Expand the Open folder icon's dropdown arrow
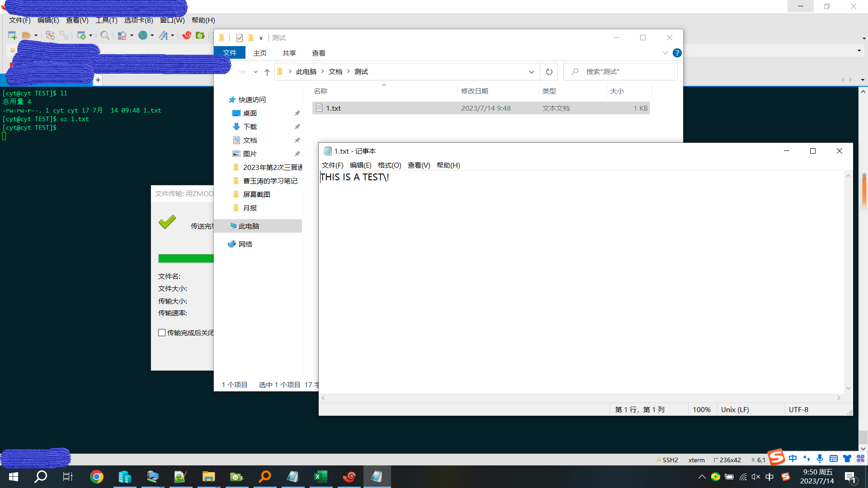The image size is (868, 488). click(x=36, y=35)
